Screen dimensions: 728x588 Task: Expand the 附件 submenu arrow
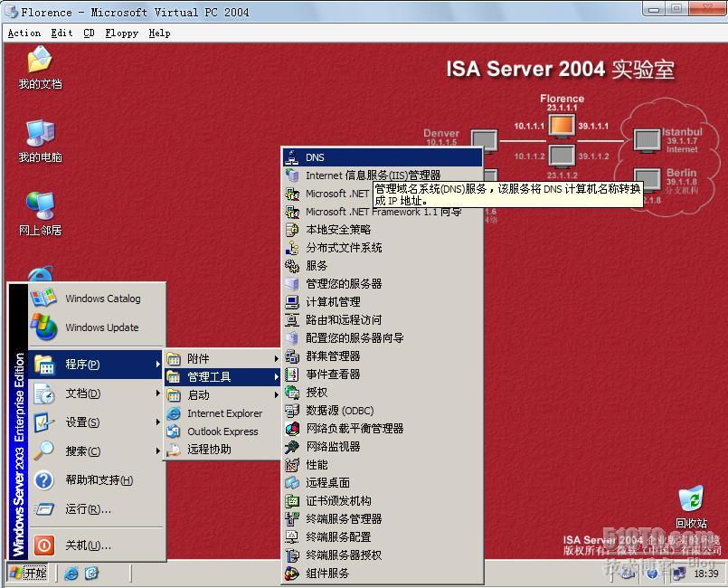pyautogui.click(x=276, y=358)
